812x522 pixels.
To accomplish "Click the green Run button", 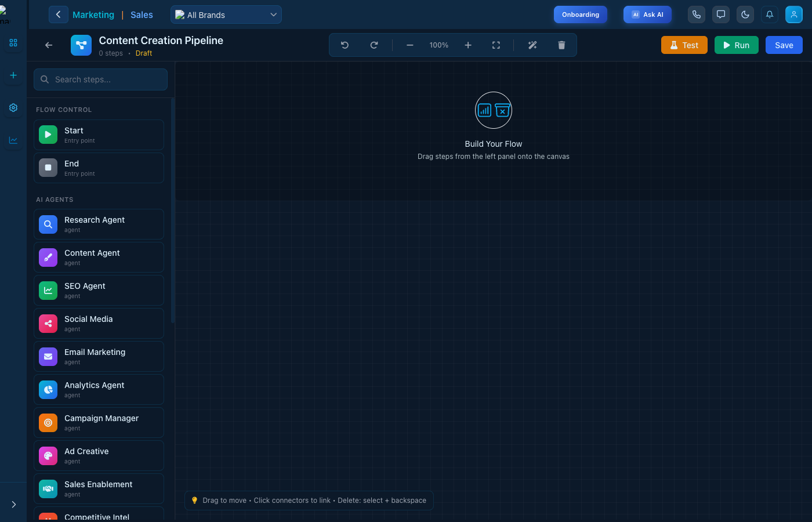I will pyautogui.click(x=737, y=45).
